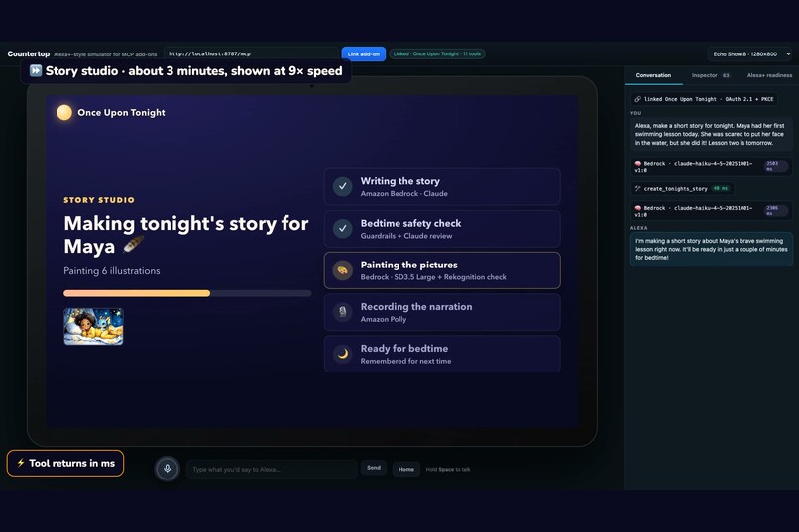Viewport: 799px width, 532px height.
Task: Click the tool icon beside create_tonights_story
Action: [637, 189]
